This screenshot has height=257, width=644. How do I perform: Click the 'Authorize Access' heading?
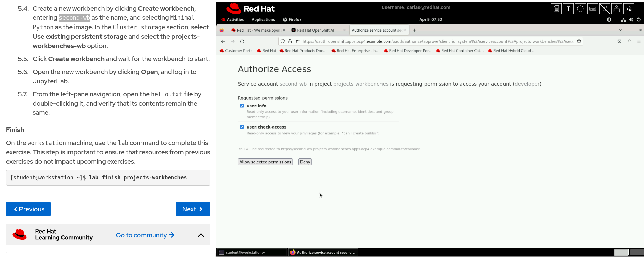pos(274,69)
